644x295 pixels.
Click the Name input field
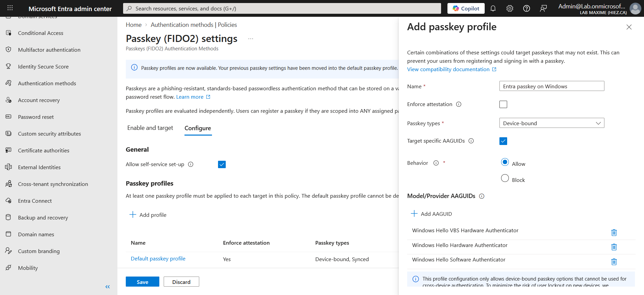(552, 86)
